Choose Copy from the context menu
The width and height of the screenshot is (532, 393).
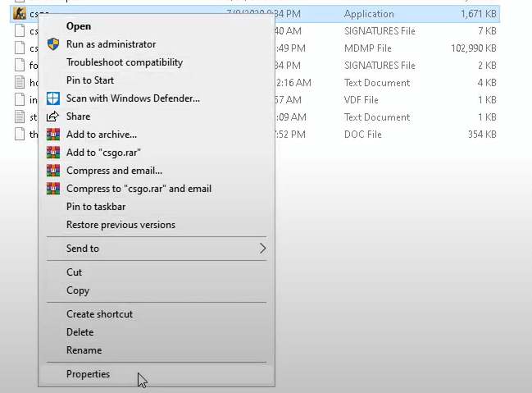click(157, 290)
